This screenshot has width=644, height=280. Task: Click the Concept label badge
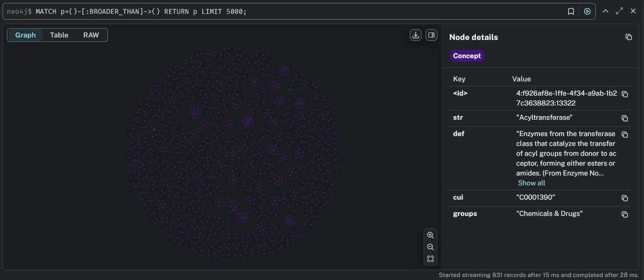click(x=466, y=56)
